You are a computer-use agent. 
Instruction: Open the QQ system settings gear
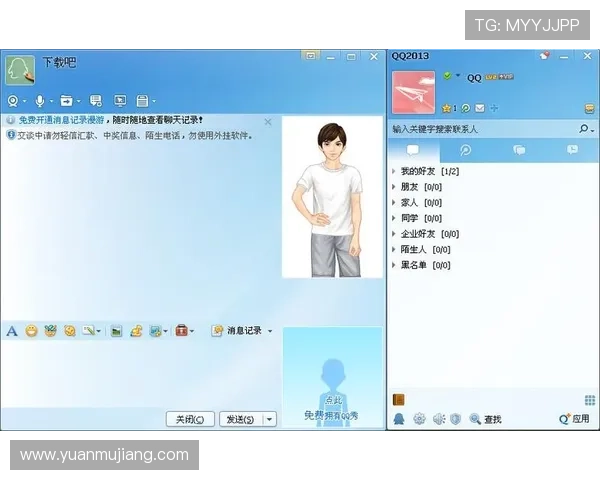coord(419,419)
